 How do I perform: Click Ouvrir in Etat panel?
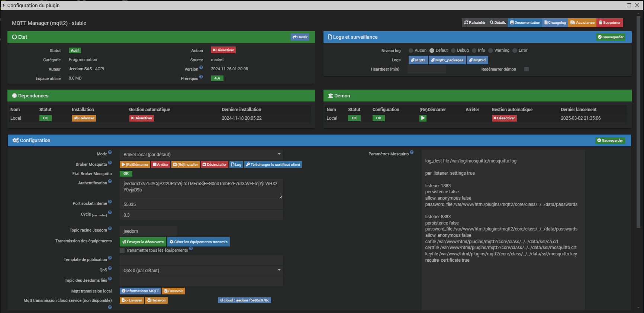coord(300,37)
